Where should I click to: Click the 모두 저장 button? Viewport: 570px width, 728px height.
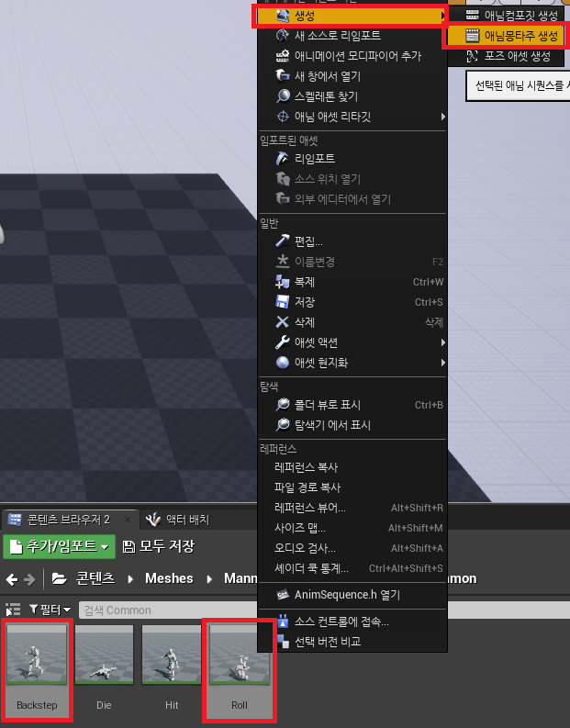[158, 546]
